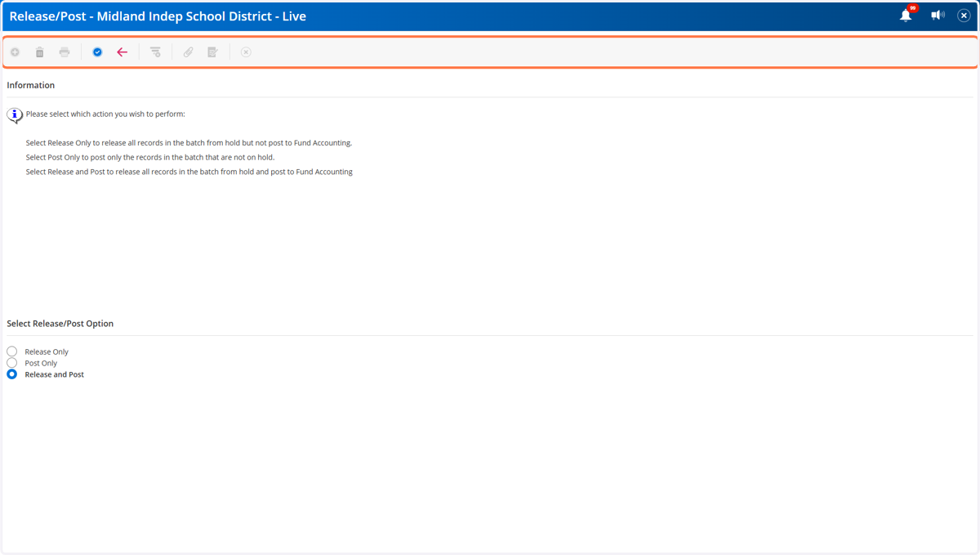This screenshot has width=980, height=555.
Task: Click the Information section heading
Action: pos(31,85)
